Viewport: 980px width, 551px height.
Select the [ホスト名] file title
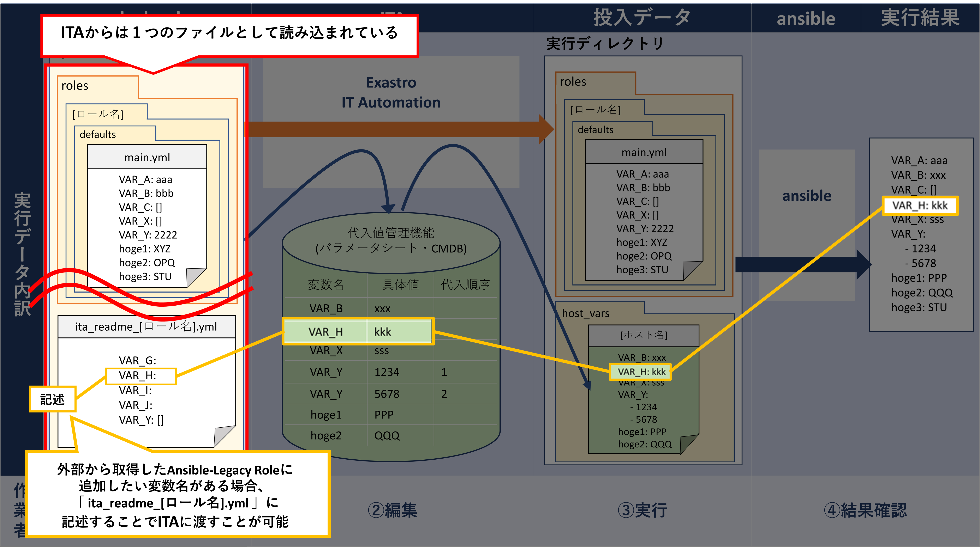point(644,335)
